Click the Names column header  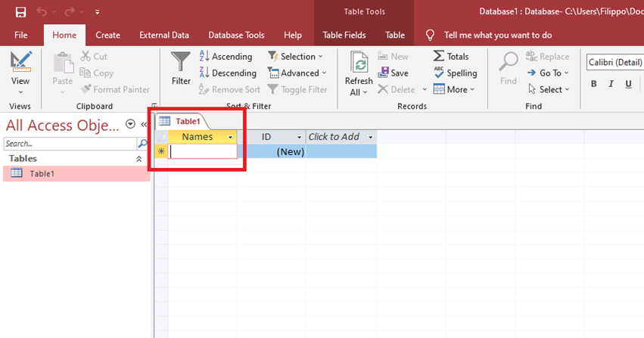click(x=198, y=137)
